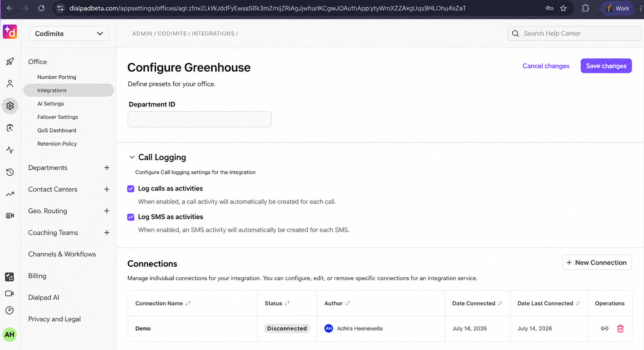Click Save changes button
The image size is (644, 350).
click(x=606, y=66)
